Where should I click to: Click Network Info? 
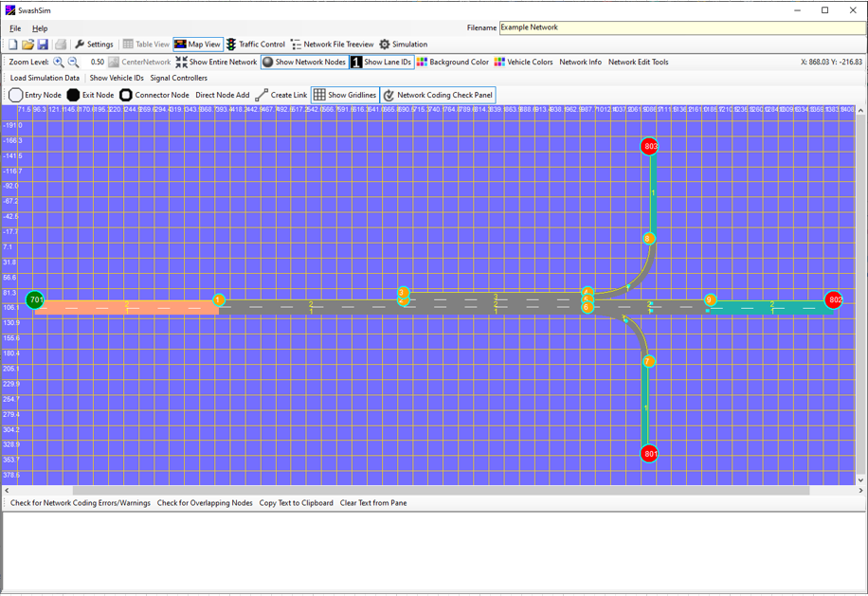(x=580, y=62)
